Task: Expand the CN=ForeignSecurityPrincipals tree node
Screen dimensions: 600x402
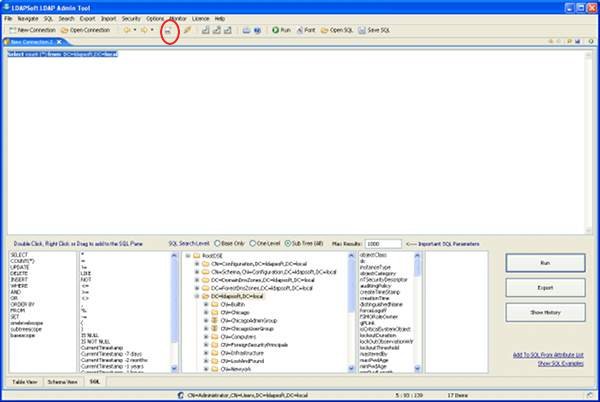Action: (x=206, y=345)
